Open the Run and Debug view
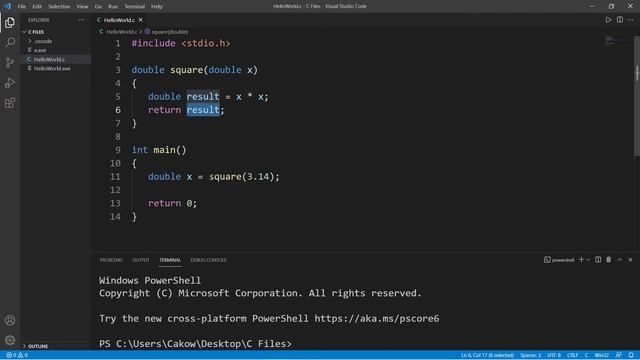 (10, 83)
